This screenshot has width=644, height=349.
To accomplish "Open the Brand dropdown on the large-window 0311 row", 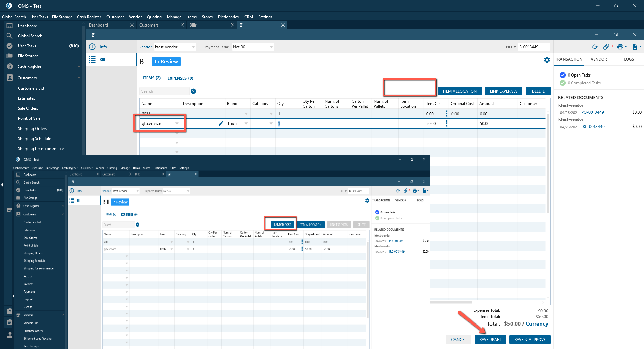I will [246, 114].
